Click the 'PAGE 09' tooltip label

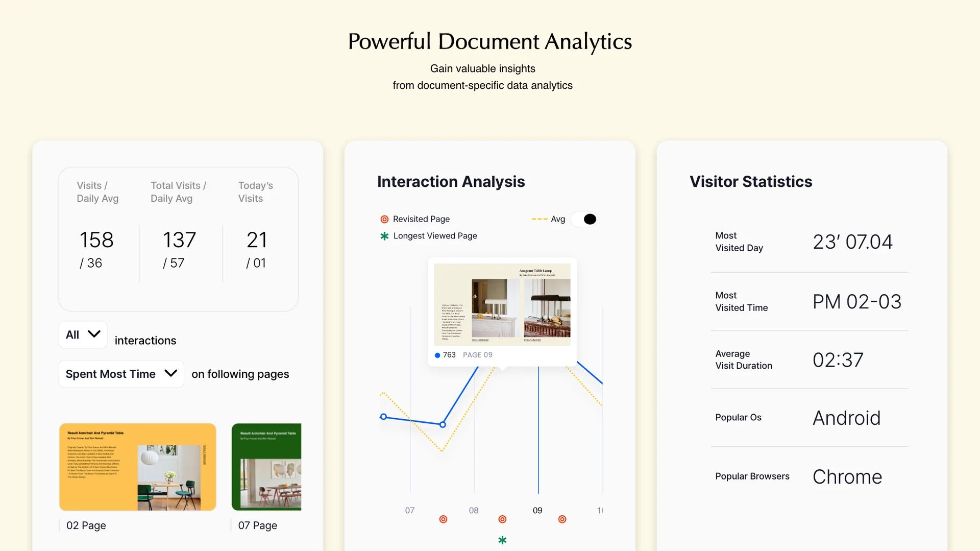tap(478, 355)
